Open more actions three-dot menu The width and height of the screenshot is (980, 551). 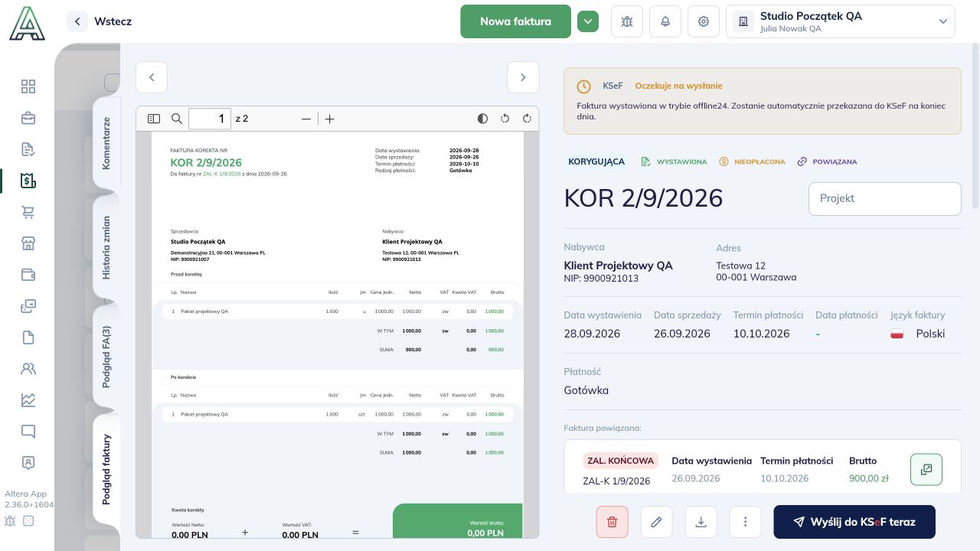click(x=745, y=522)
